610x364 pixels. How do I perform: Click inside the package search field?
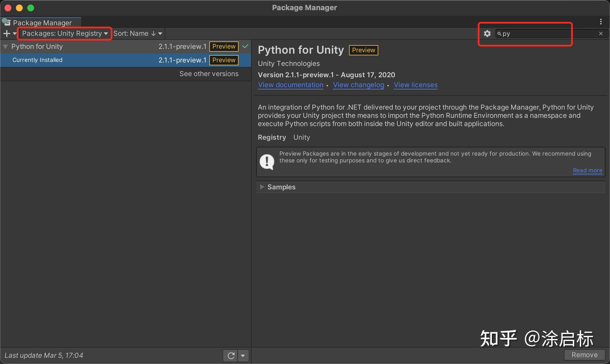(548, 34)
